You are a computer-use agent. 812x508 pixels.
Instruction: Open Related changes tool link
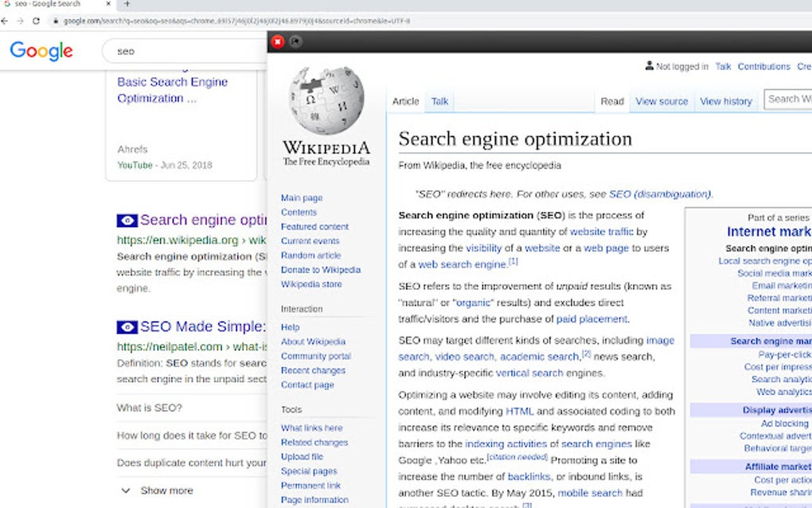314,443
